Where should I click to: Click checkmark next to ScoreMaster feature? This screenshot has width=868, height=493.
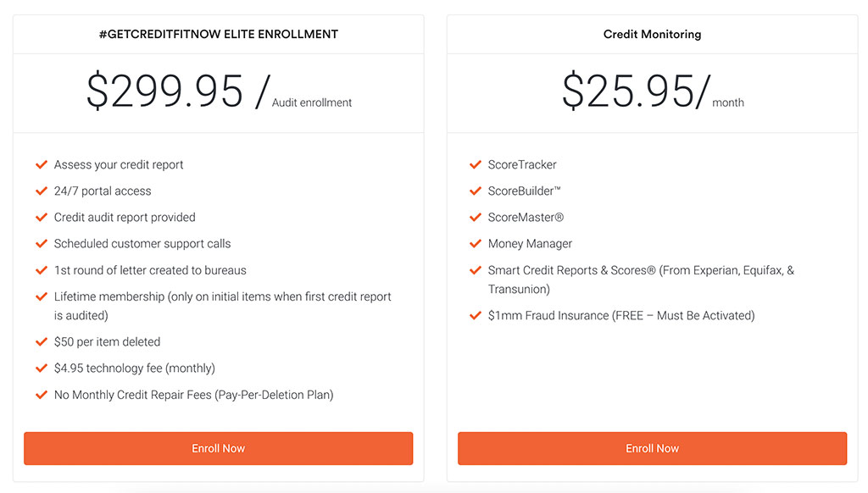(x=475, y=218)
